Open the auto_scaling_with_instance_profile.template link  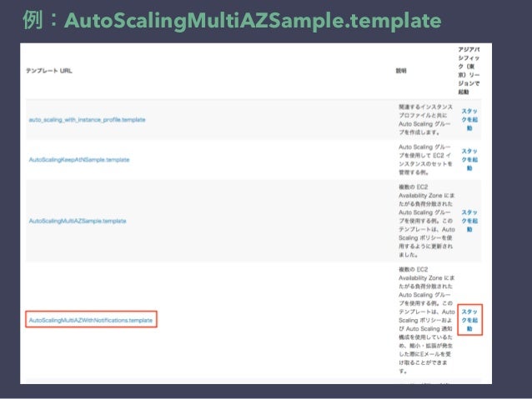87,120
